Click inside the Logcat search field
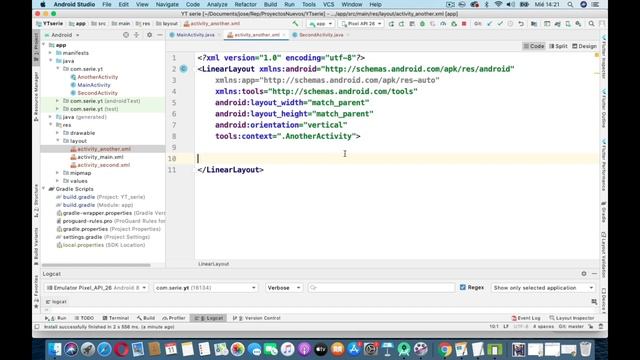Image resolution: width=640 pixels, height=360 pixels. tap(382, 288)
